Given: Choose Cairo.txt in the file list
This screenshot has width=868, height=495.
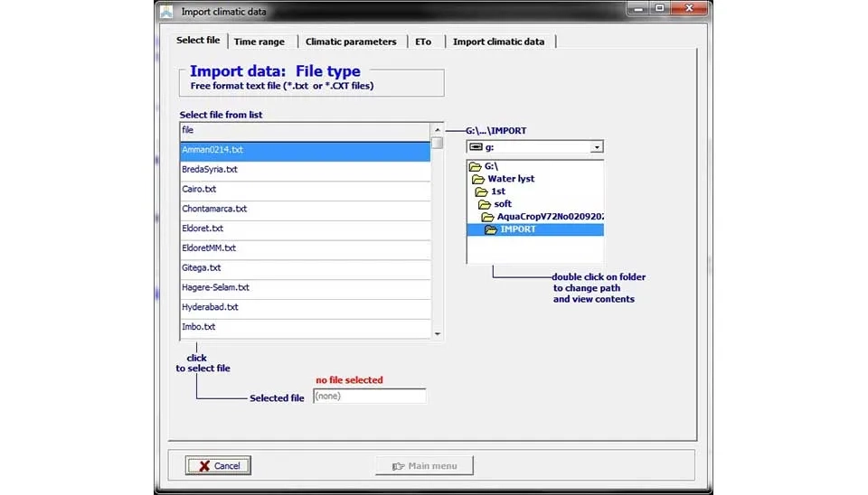Looking at the screenshot, I should coord(305,190).
